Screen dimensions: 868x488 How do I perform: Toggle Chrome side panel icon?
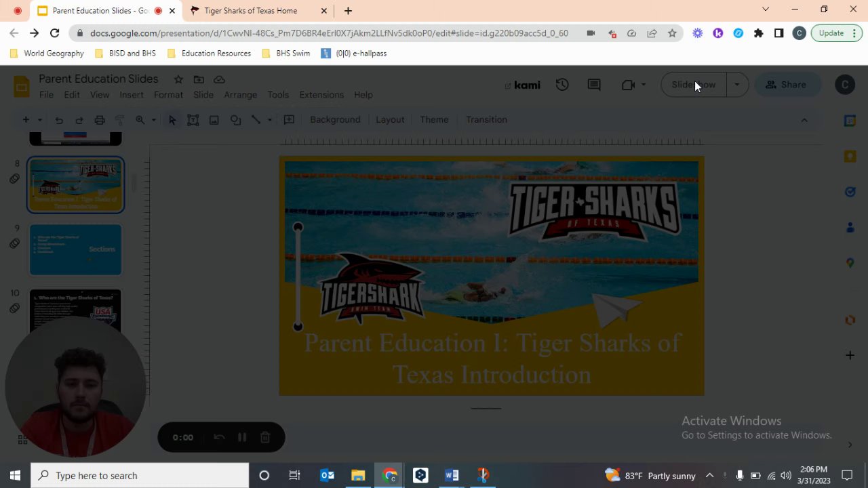pyautogui.click(x=778, y=33)
